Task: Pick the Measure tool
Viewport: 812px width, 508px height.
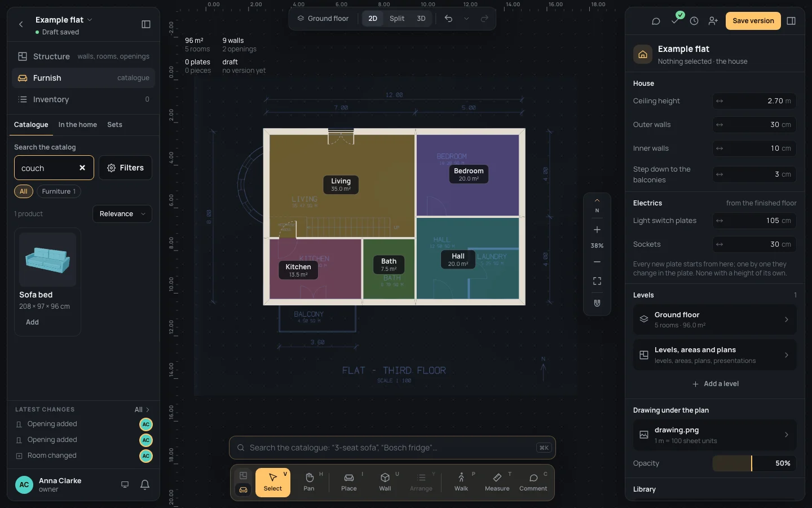Action: pyautogui.click(x=497, y=482)
